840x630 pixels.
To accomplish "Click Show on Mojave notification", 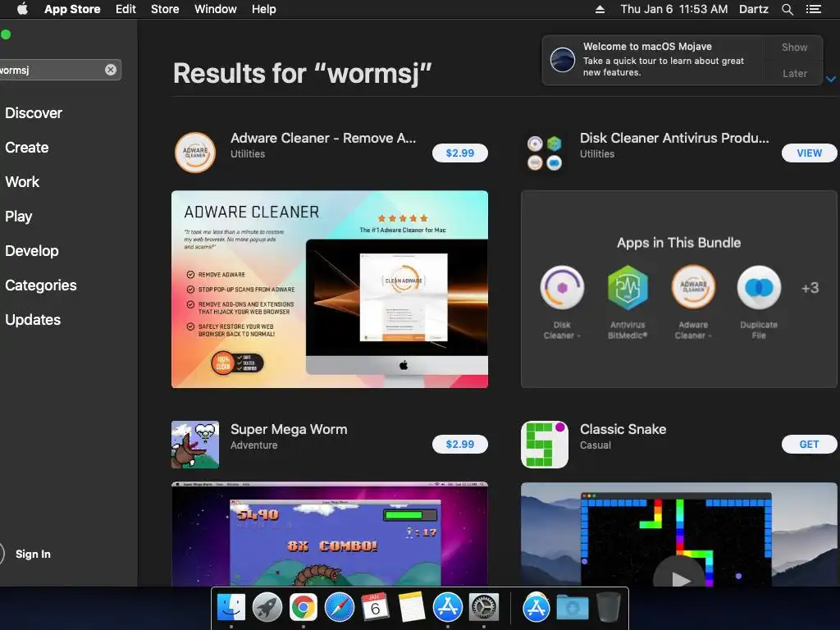I will point(794,47).
